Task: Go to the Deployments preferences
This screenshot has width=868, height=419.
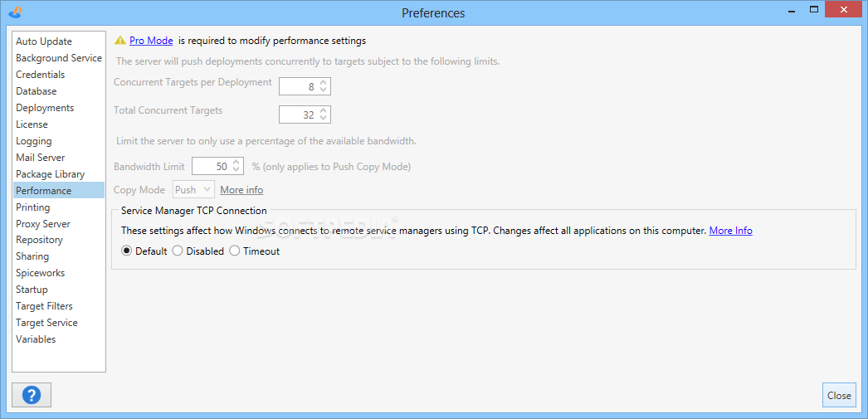Action: coord(59,108)
